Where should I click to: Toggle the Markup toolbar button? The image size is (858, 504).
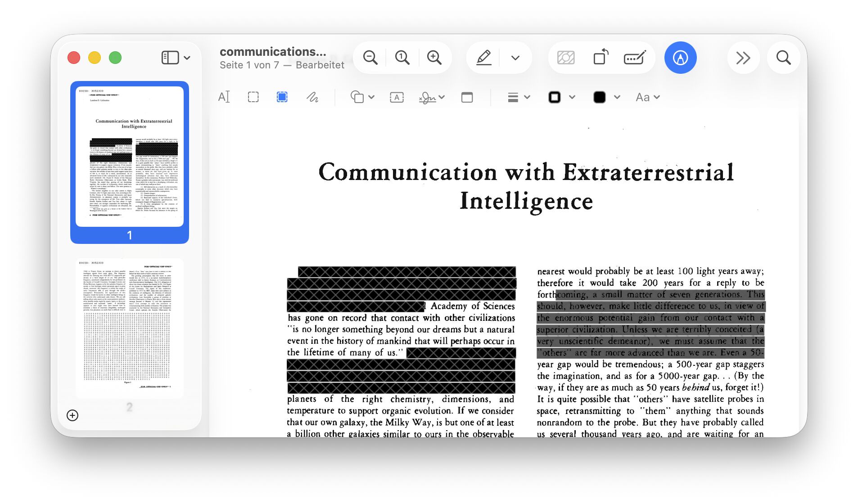[x=680, y=58]
